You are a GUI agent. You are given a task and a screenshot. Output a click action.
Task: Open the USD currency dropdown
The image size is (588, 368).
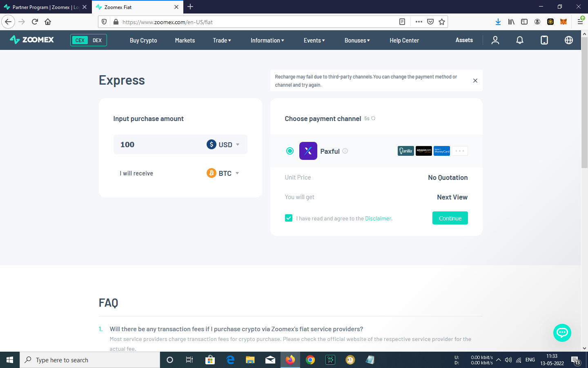coord(223,144)
